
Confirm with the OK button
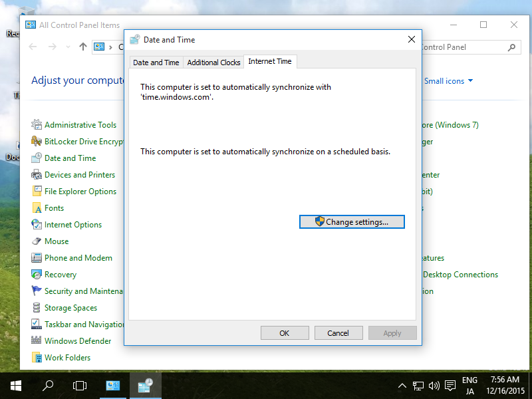pyautogui.click(x=285, y=332)
